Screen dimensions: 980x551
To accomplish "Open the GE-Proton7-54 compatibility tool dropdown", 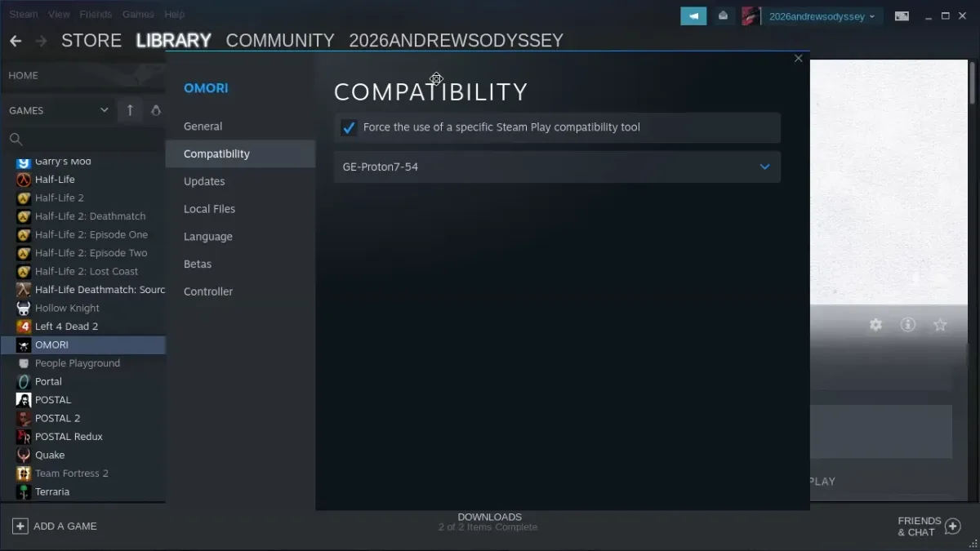I will pos(557,167).
